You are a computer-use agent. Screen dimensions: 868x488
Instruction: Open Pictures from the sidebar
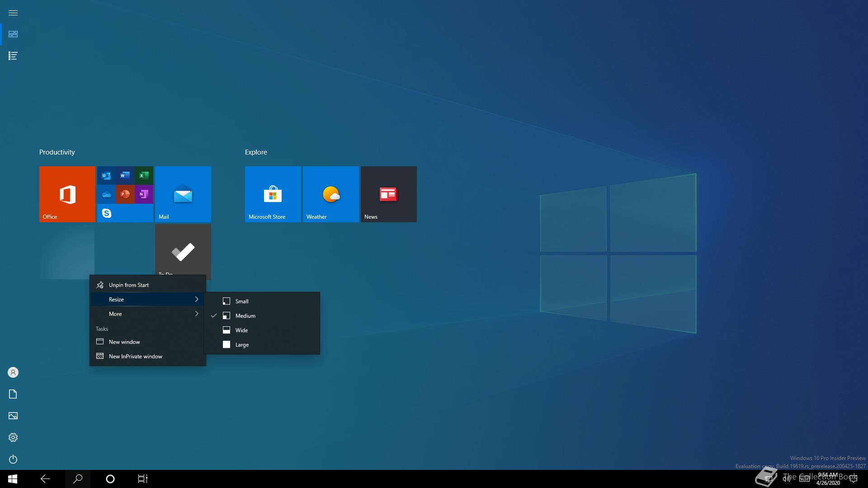pyautogui.click(x=13, y=416)
